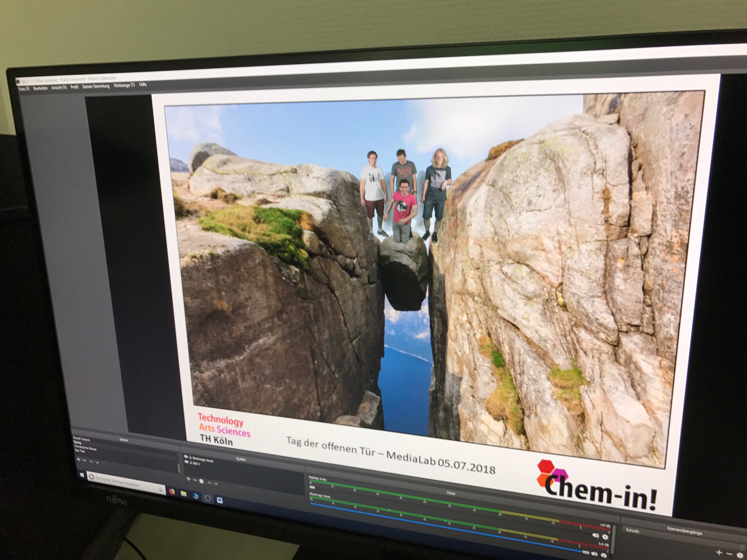
Task: Open the blue taskbar app icon
Action: point(196,496)
